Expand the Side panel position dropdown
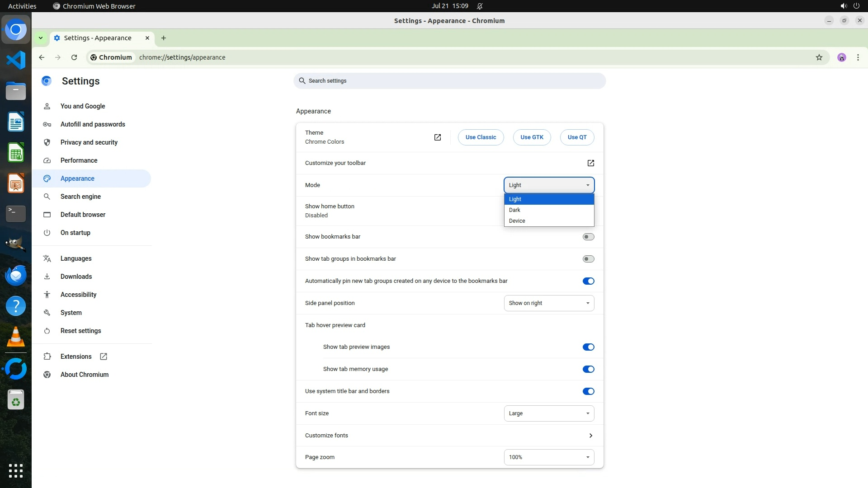This screenshot has width=868, height=488. pos(549,303)
